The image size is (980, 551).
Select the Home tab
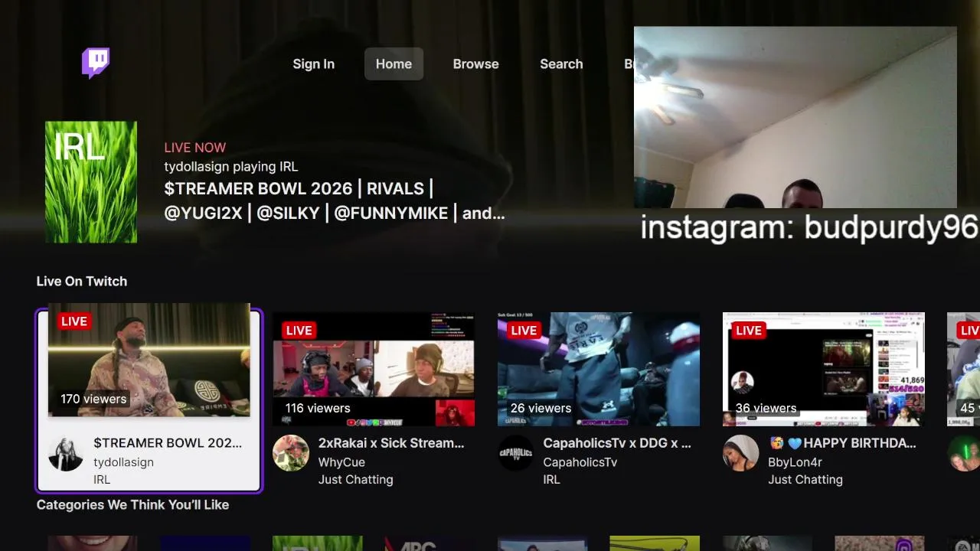[394, 64]
